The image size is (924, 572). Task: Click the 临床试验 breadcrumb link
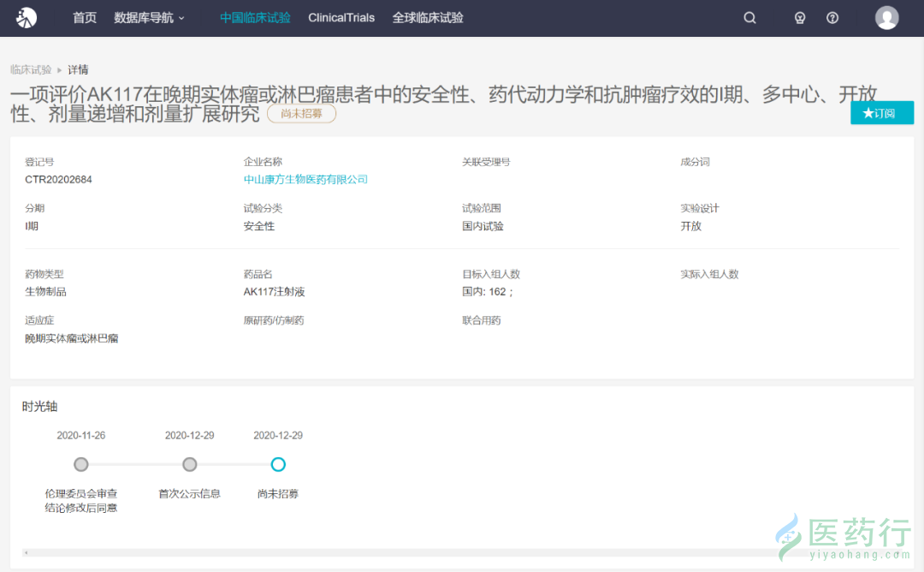(31, 69)
